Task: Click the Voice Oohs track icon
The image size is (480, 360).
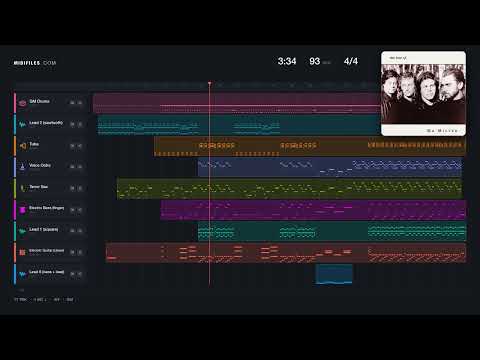Action: (23, 167)
